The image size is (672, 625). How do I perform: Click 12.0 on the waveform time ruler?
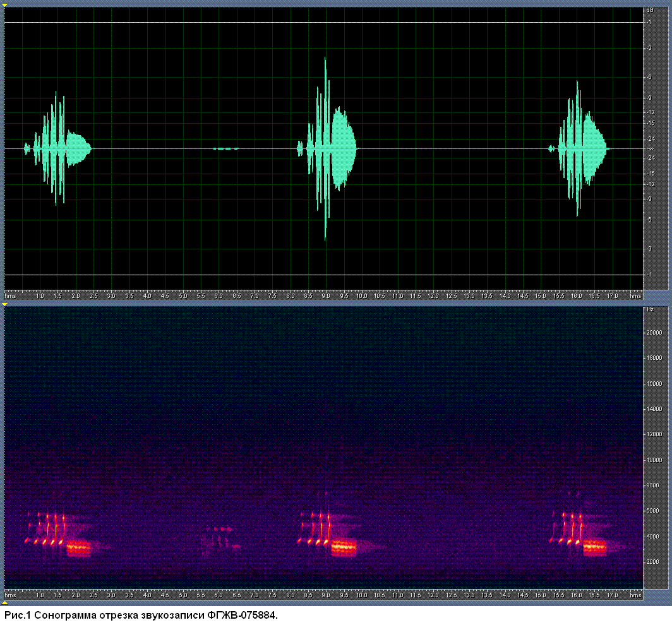point(433,296)
